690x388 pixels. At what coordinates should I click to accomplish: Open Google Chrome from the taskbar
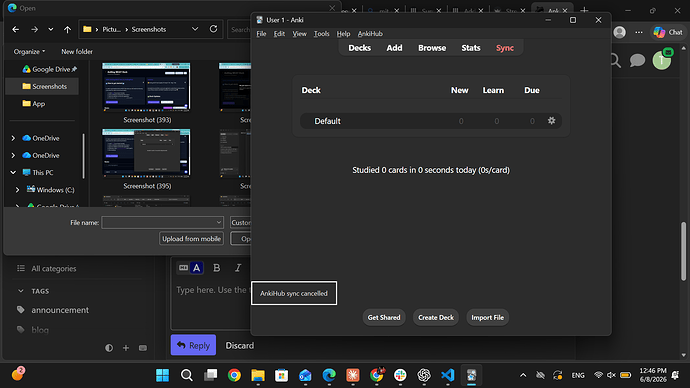pos(234,375)
